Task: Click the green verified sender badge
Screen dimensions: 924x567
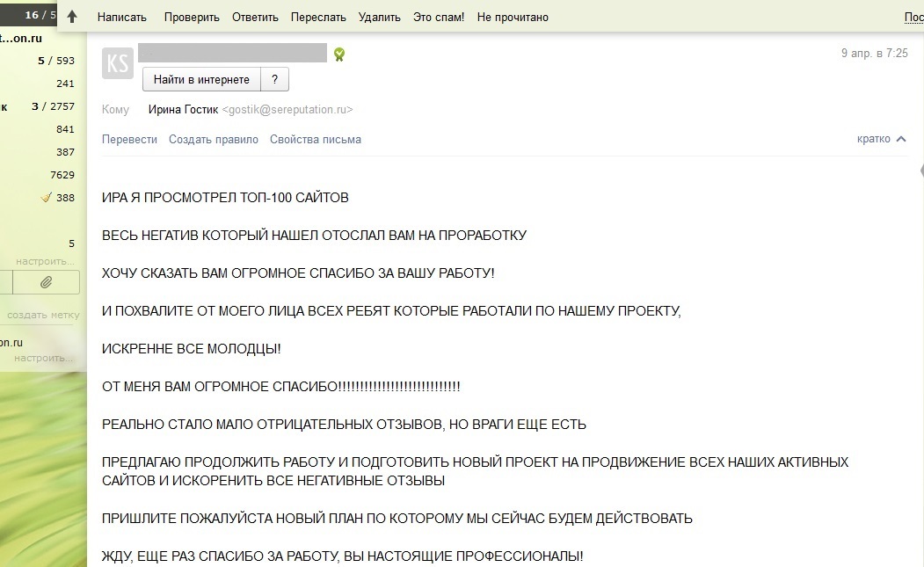Action: pyautogui.click(x=339, y=55)
